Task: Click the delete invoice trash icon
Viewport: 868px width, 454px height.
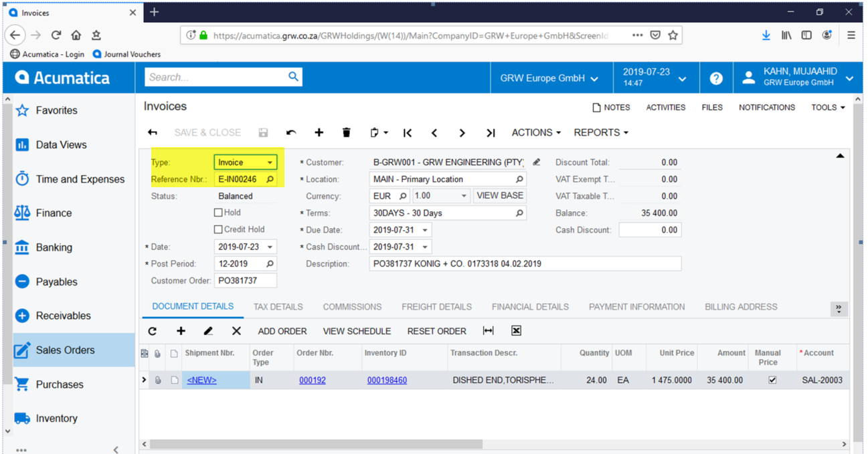Action: (x=346, y=132)
